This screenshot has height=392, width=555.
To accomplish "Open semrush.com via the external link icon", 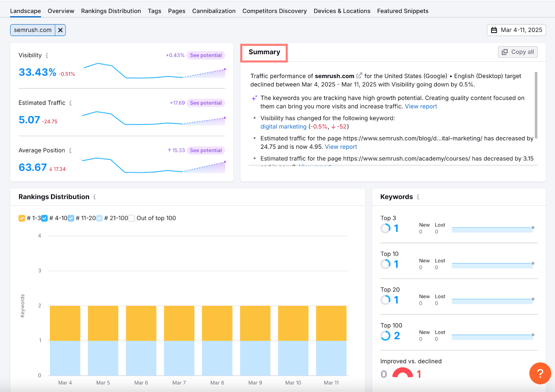I will point(359,75).
